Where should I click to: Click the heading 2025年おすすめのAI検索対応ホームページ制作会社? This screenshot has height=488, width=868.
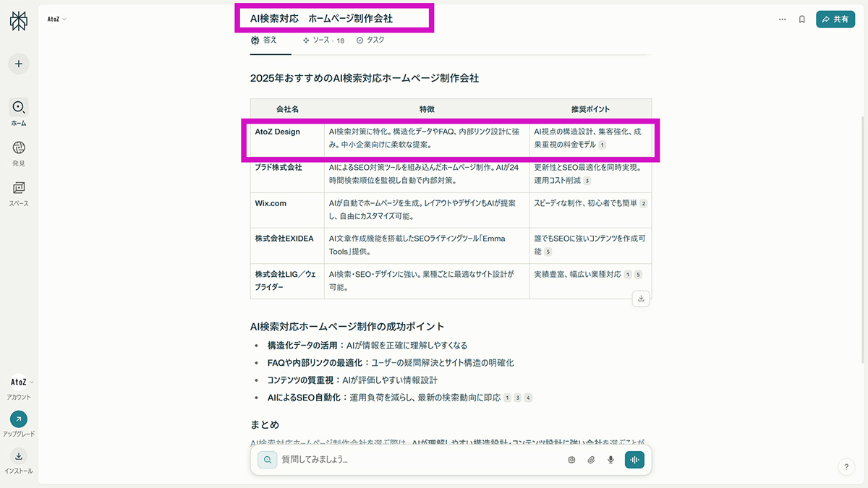(x=365, y=78)
